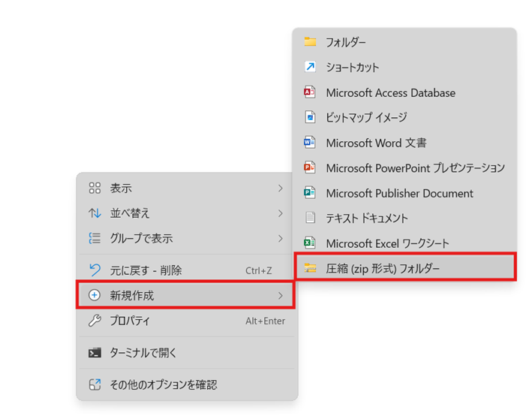Click the yellow folder icon beside フォルダー
532x416 pixels.
(x=310, y=42)
